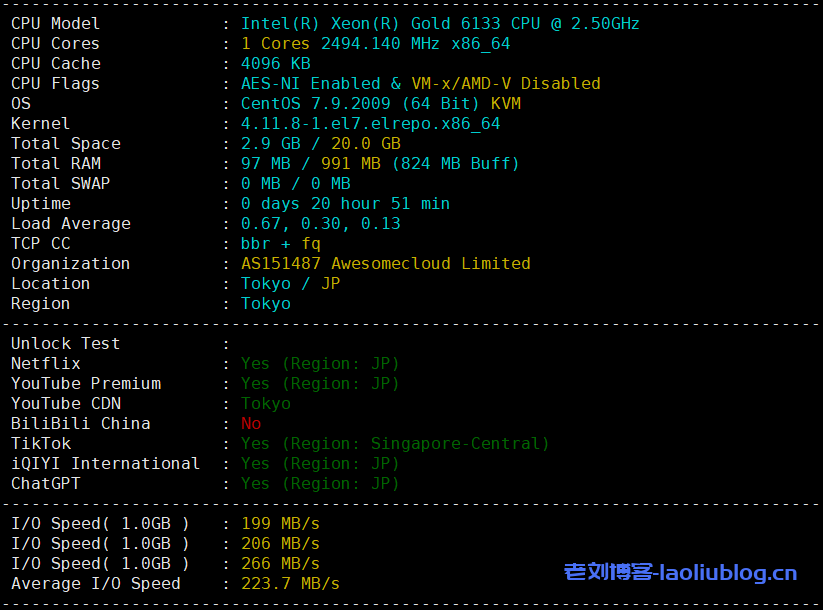Image resolution: width=823 pixels, height=610 pixels.
Task: Click the YouTube CDN Tokyo value
Action: coord(266,403)
